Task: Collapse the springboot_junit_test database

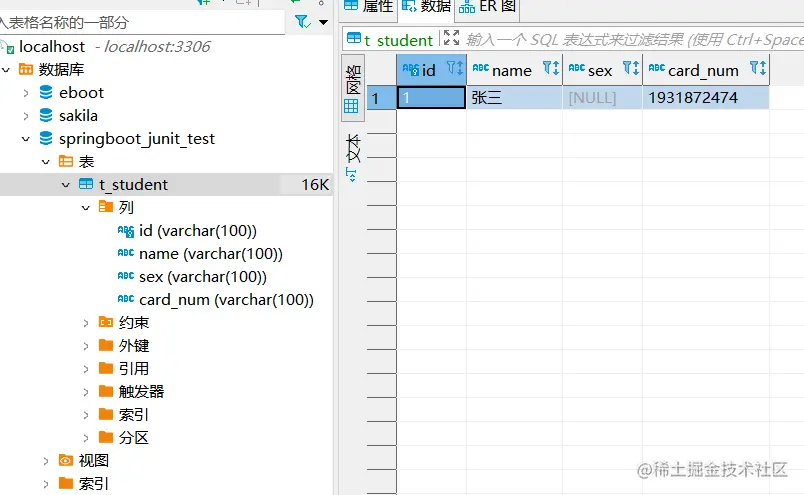Action: (x=26, y=139)
